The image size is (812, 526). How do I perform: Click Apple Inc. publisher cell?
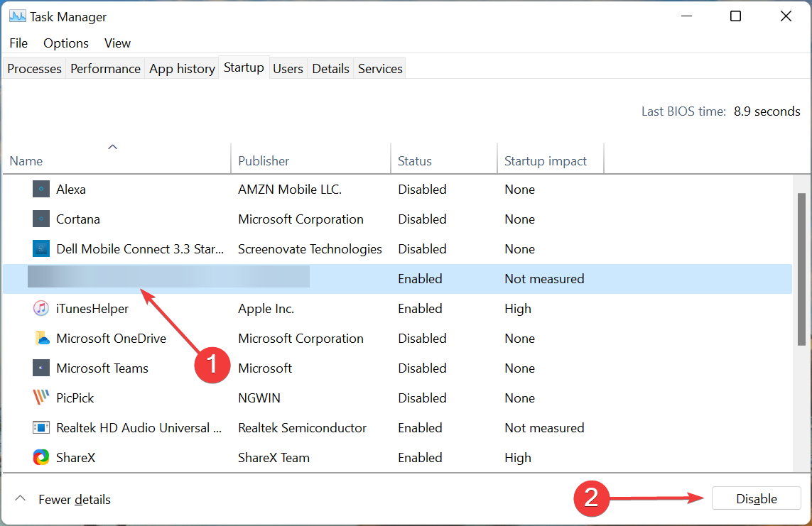coord(266,309)
